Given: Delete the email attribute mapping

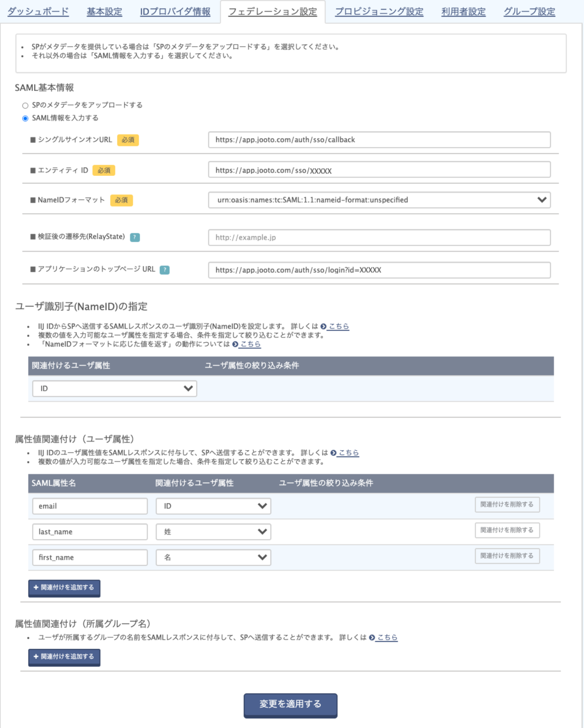Looking at the screenshot, I should tap(507, 505).
